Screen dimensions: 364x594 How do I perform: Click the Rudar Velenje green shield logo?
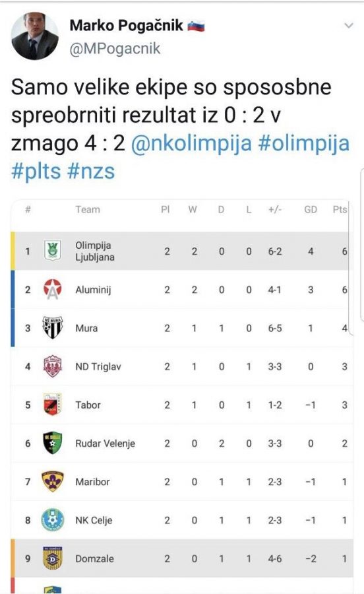tap(52, 443)
